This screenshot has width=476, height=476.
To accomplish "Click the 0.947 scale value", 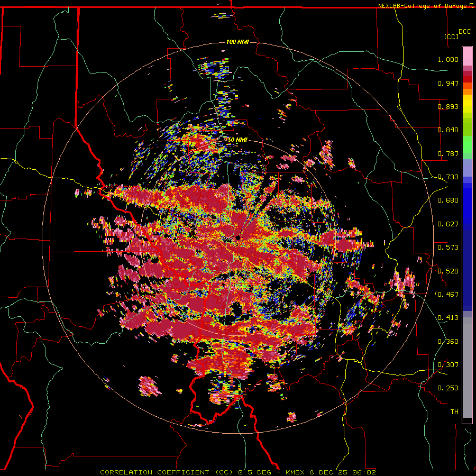I will tap(448, 83).
